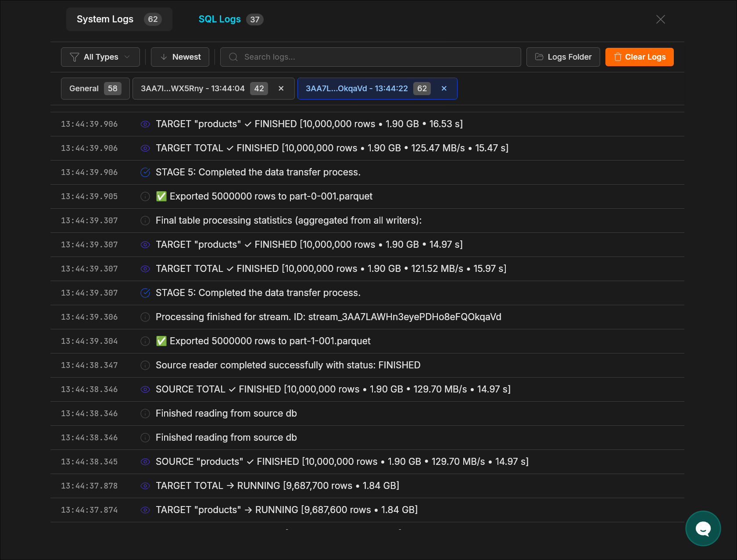Click the orange Clear Logs button
This screenshot has height=560, width=737.
(640, 57)
